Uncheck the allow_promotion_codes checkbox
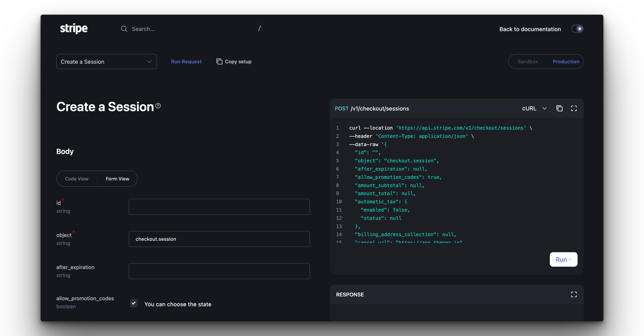 [x=134, y=303]
